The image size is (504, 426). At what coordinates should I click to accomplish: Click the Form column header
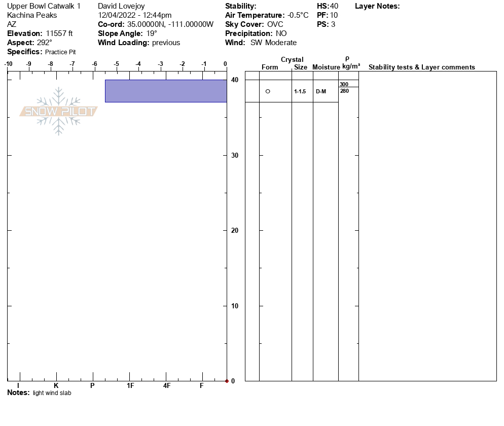pyautogui.click(x=270, y=67)
